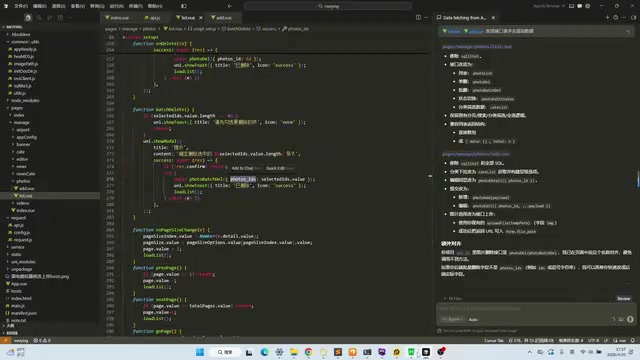Open the 编辑(E) menu

click(40, 6)
